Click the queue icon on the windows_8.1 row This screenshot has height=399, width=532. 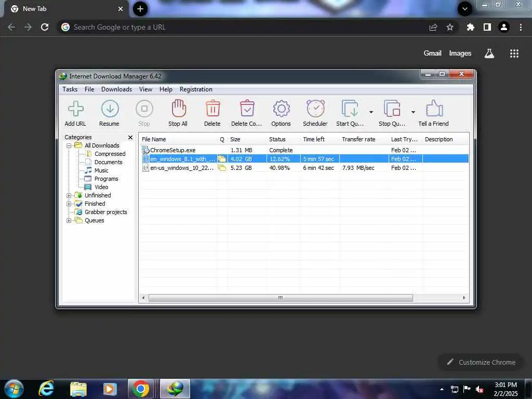(x=222, y=159)
